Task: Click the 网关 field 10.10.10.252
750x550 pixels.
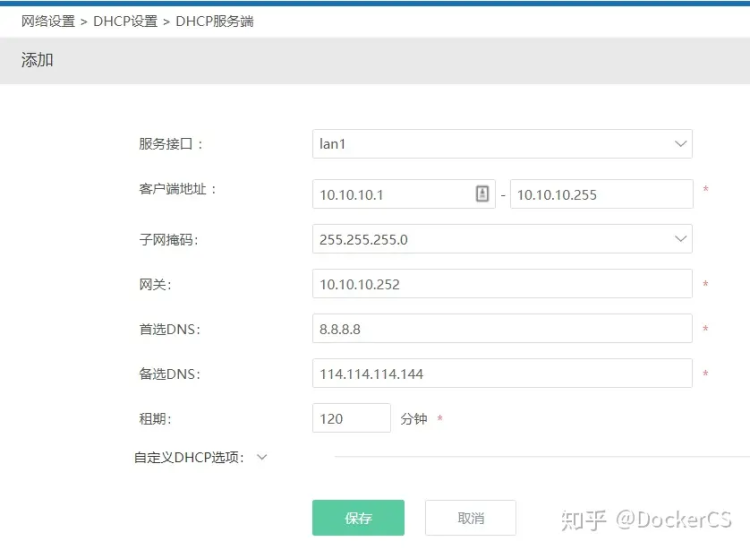Action: pyautogui.click(x=502, y=284)
